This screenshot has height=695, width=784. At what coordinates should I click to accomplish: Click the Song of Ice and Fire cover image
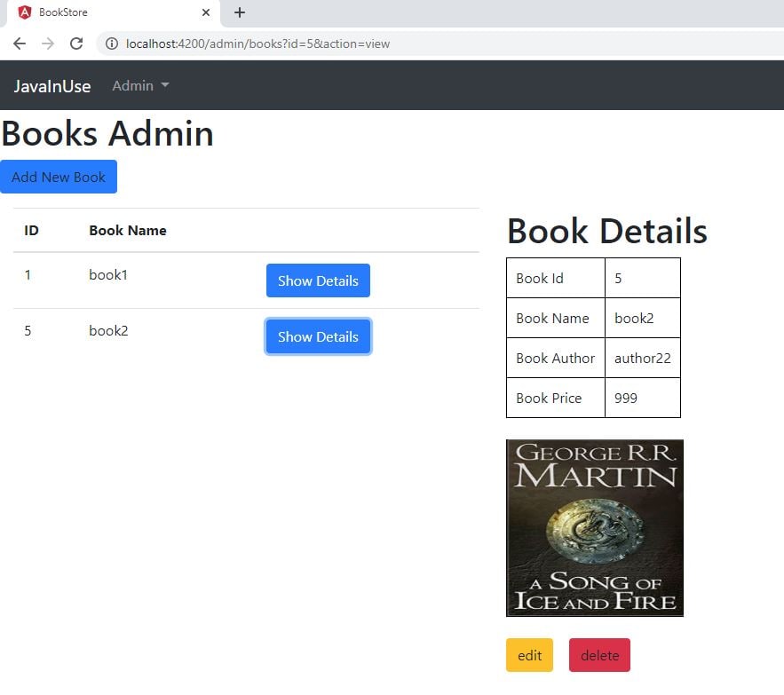tap(595, 528)
